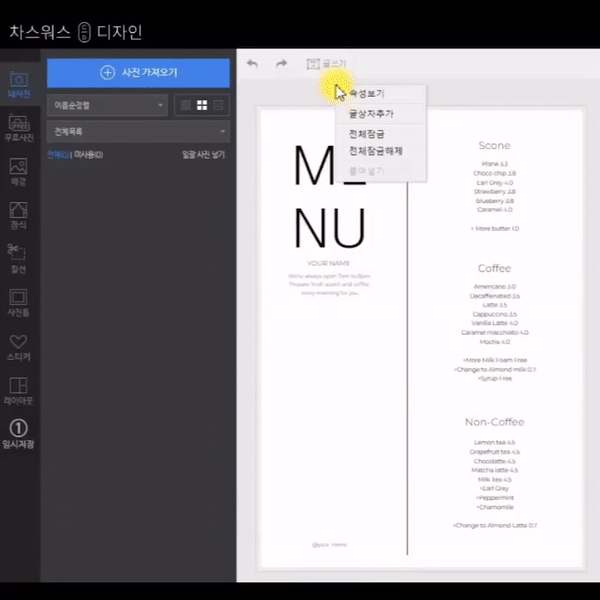
Task: Click the Caramel macchiato 4.0 line
Action: (x=495, y=333)
